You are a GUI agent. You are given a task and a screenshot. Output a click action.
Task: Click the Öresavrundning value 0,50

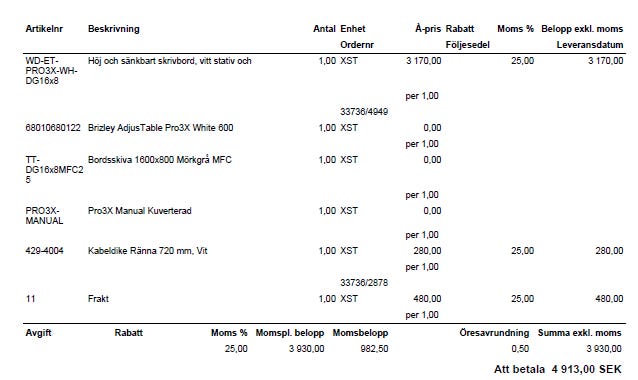520,349
